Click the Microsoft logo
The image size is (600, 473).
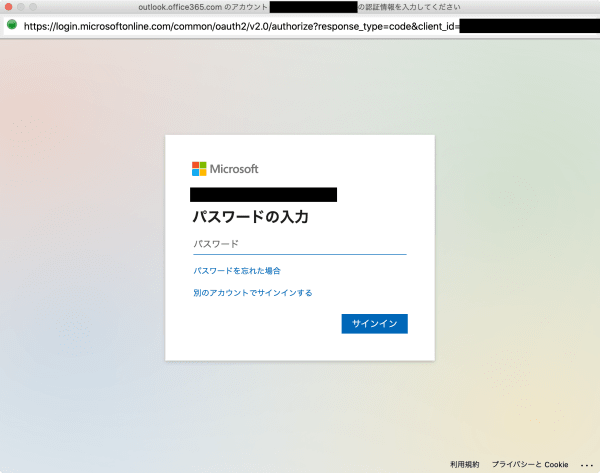225,169
